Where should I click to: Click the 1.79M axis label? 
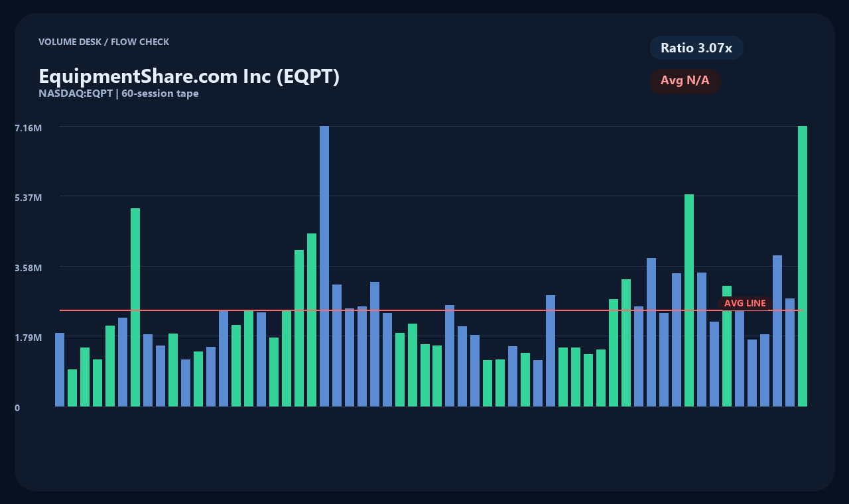click(x=29, y=338)
